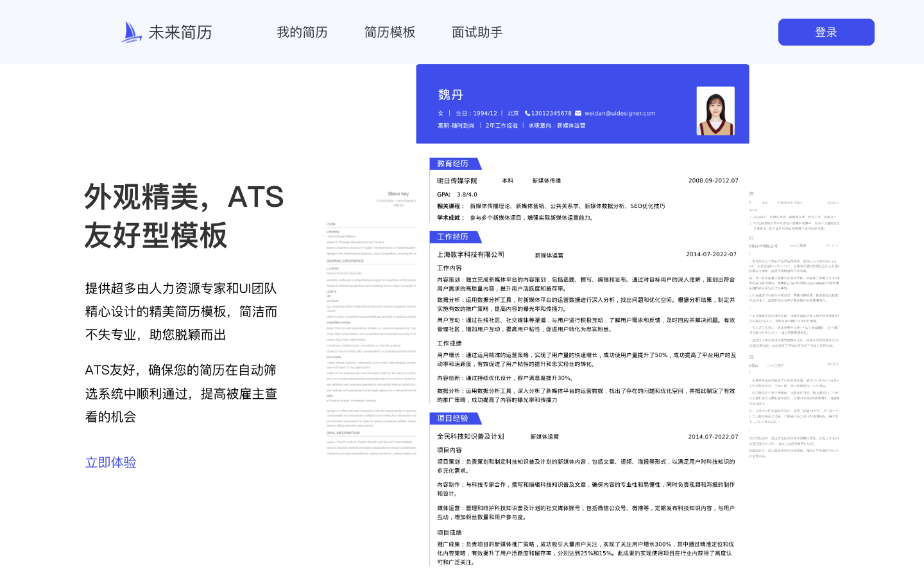Open the 我的简历 navigation item
The width and height of the screenshot is (924, 578).
pyautogui.click(x=302, y=32)
